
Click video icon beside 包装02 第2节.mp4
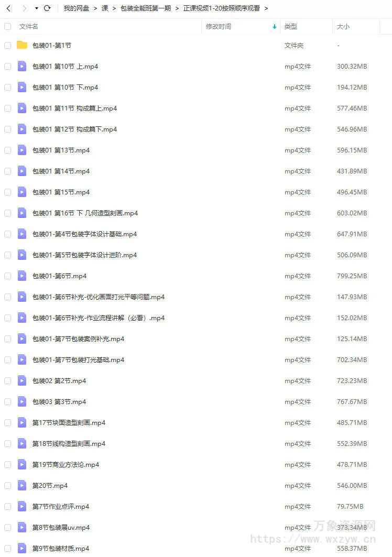pos(22,380)
